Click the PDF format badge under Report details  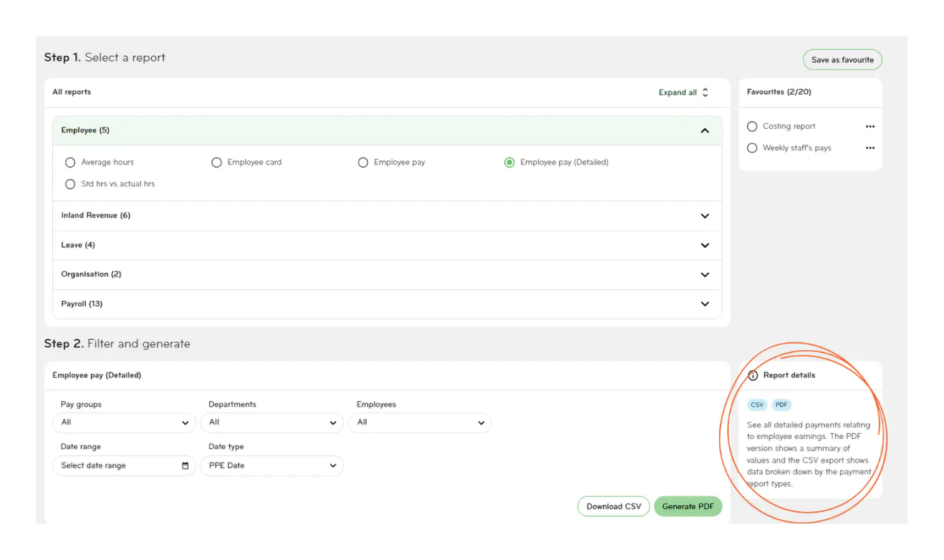781,405
